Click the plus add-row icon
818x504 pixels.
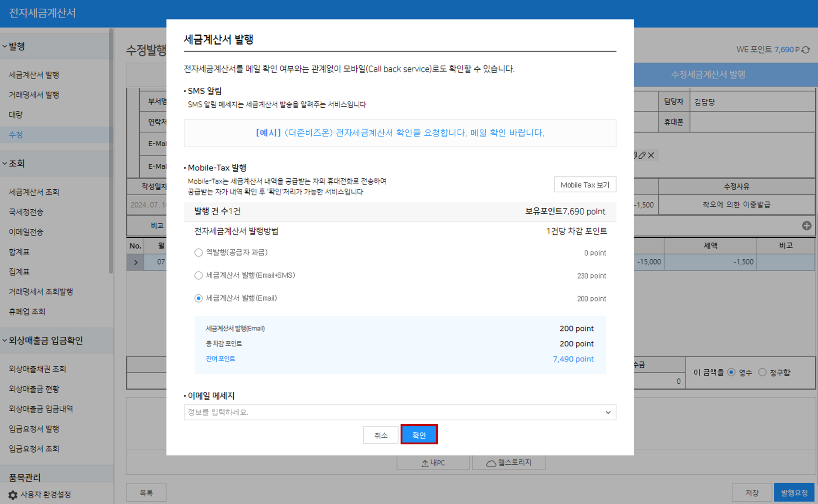pos(806,226)
